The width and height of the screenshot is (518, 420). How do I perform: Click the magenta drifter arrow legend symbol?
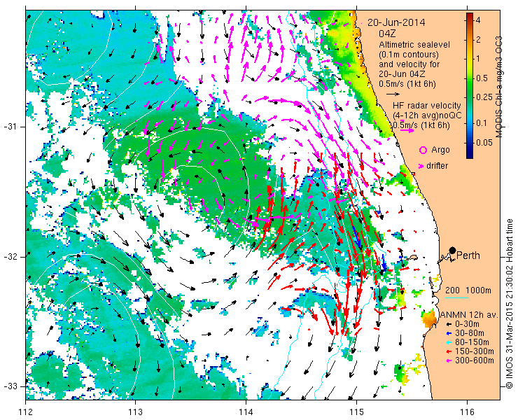click(x=421, y=166)
